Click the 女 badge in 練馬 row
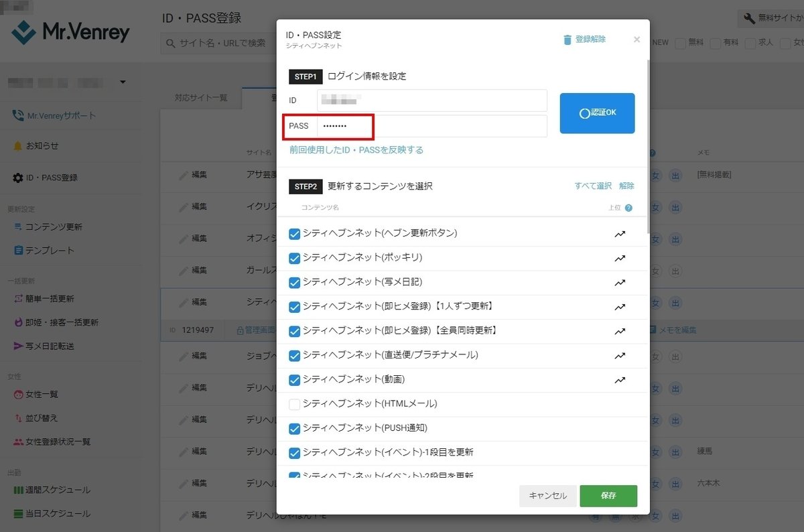The width and height of the screenshot is (804, 532). [x=656, y=451]
